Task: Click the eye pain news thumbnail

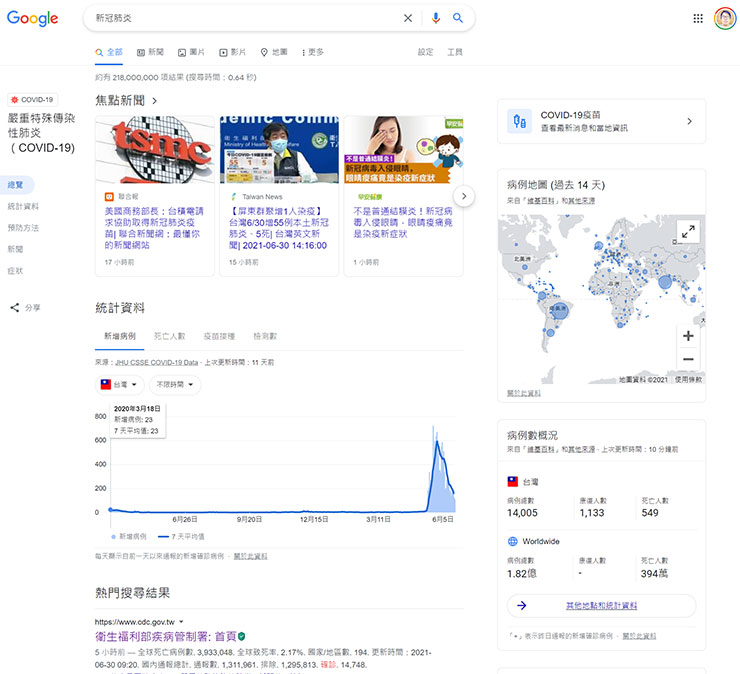Action: [404, 149]
